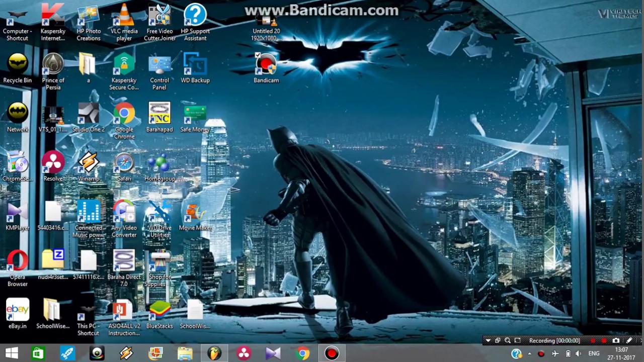Open Shop for Supplies shortcut
The image size is (644, 362).
pos(159,268)
